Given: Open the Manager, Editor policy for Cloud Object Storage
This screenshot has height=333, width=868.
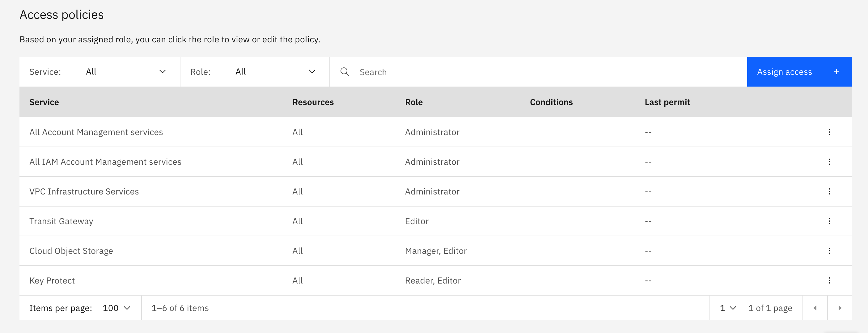Looking at the screenshot, I should (436, 251).
